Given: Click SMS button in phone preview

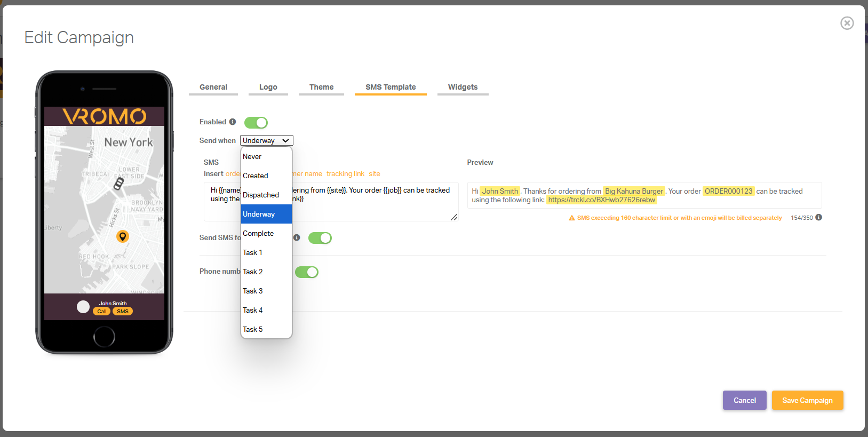Looking at the screenshot, I should point(123,312).
